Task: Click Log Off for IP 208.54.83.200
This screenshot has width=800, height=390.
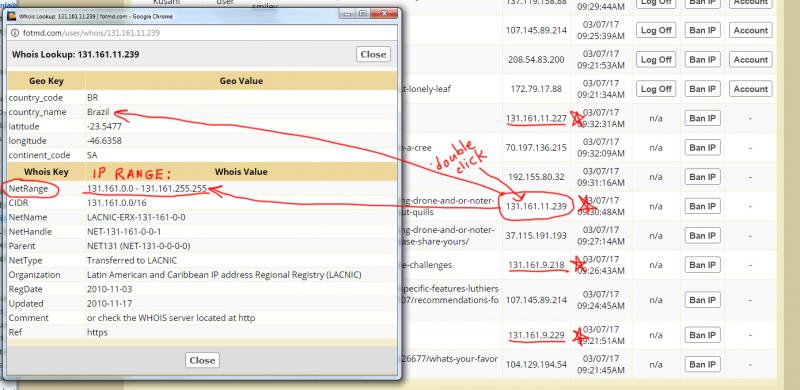Action: click(656, 60)
